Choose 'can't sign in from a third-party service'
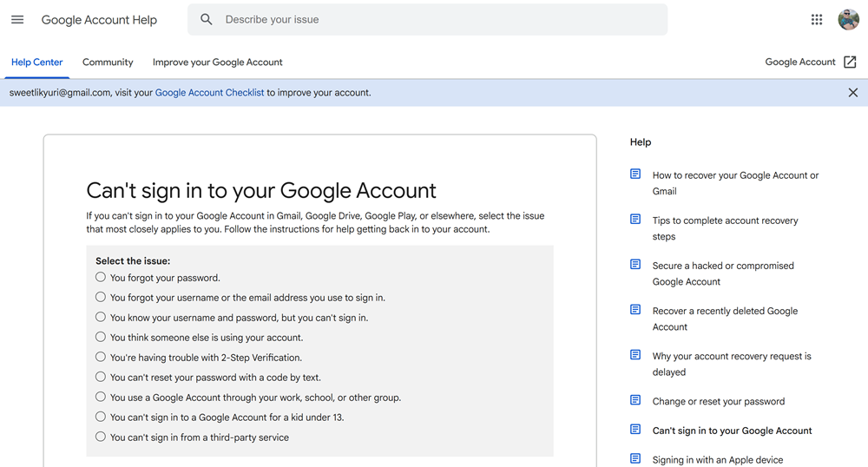868x467 pixels. (x=100, y=437)
